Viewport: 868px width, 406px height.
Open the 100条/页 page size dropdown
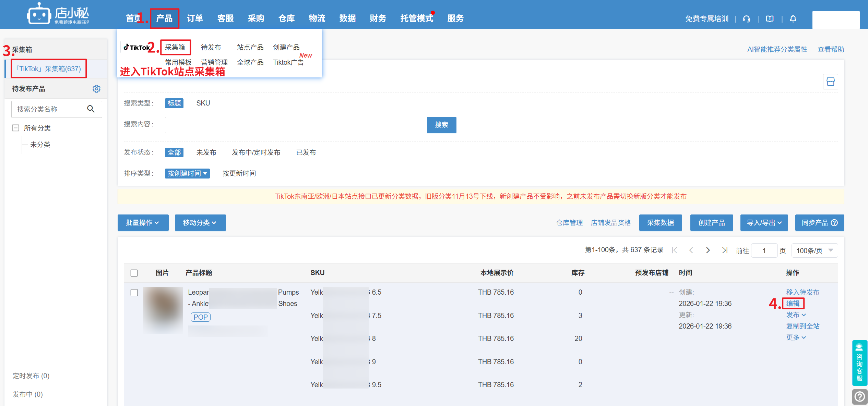pos(814,250)
